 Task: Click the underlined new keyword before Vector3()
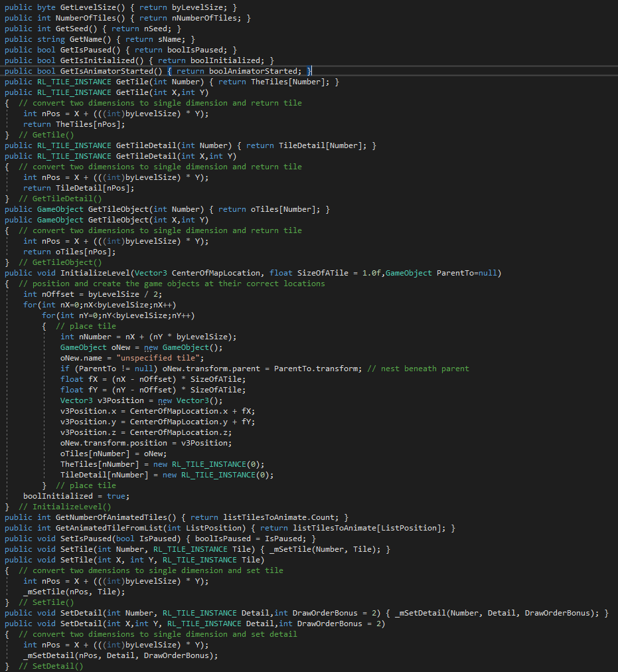point(165,400)
